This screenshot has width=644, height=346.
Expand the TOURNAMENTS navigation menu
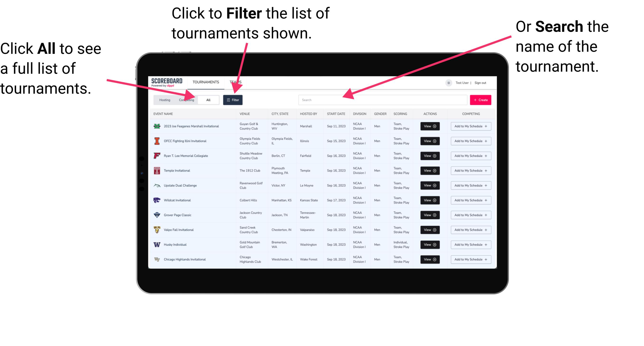[206, 82]
